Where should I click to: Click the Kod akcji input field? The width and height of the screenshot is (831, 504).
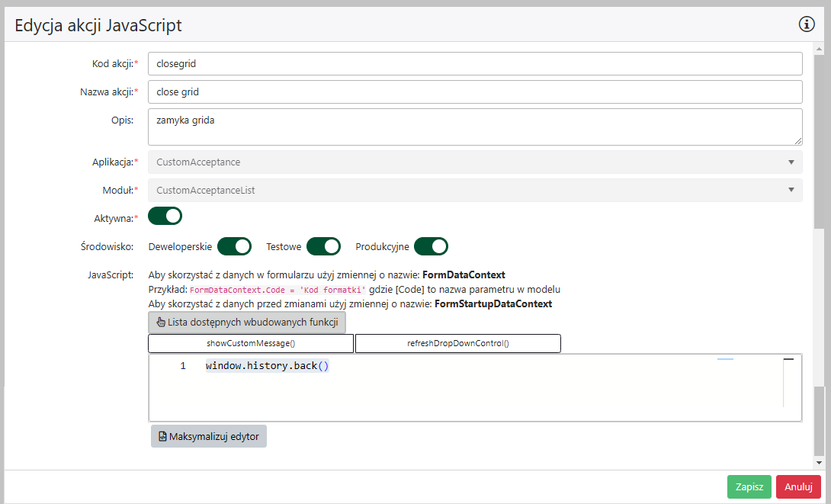474,63
